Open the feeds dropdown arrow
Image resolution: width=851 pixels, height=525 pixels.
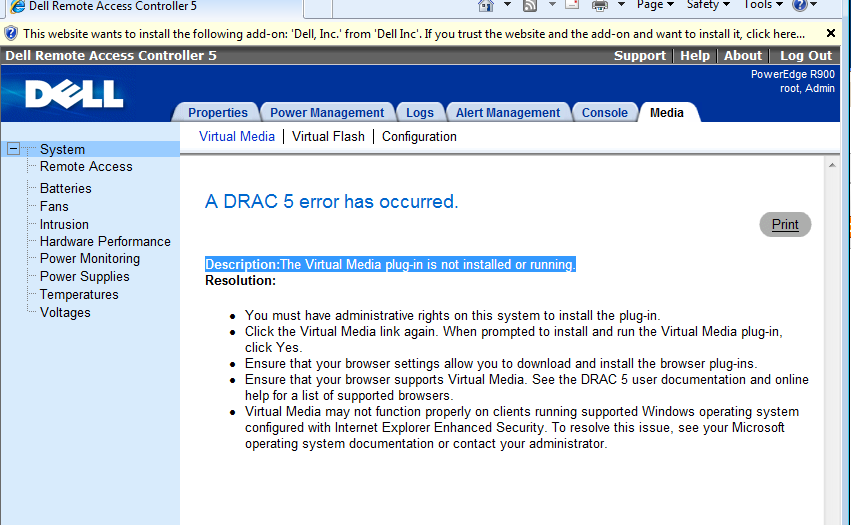click(552, 5)
